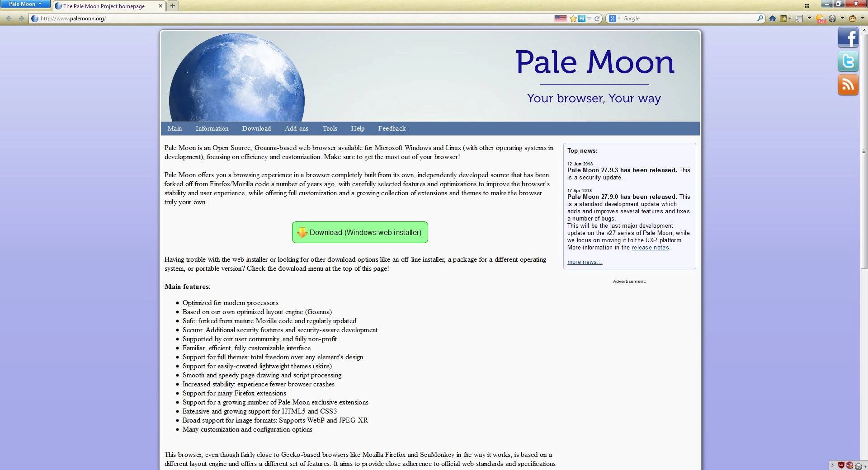Click the '12 Jun 2018' news date
This screenshot has height=470, width=868.
coord(580,164)
